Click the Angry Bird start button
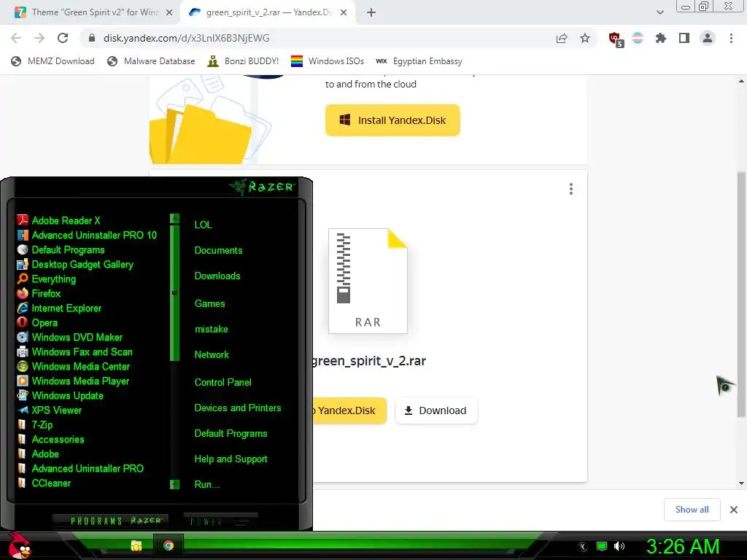The height and width of the screenshot is (560, 747). click(19, 545)
